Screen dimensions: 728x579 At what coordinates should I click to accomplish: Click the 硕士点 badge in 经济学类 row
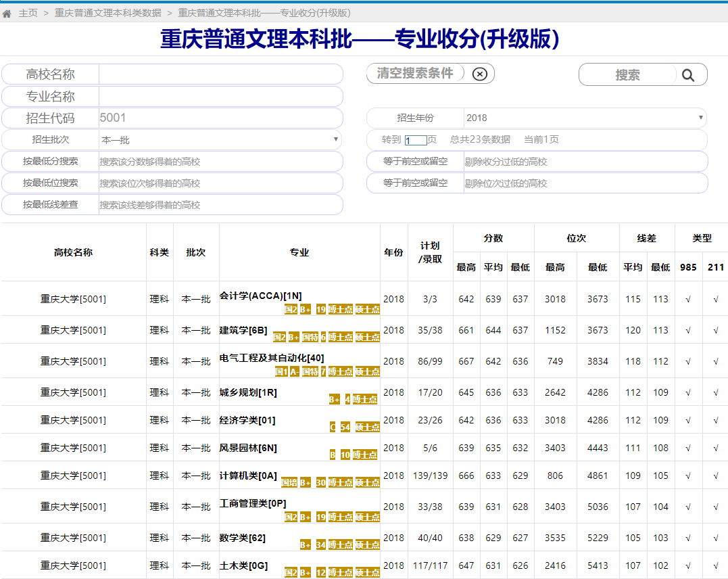[x=367, y=427]
